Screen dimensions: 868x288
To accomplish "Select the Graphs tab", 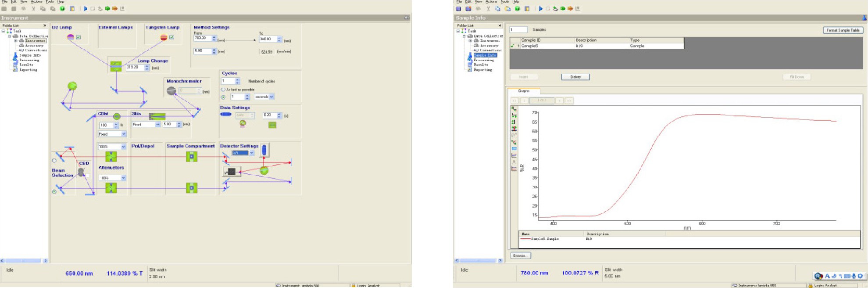I will (524, 91).
